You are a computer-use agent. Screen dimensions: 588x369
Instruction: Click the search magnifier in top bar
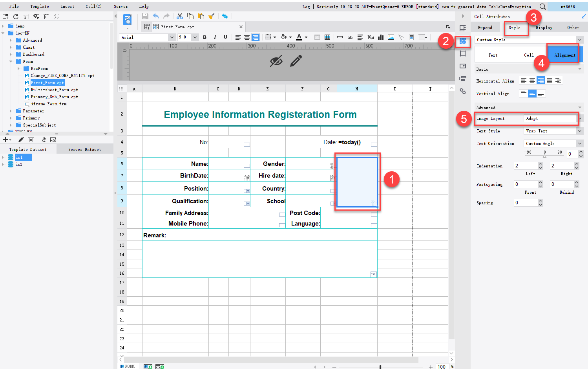(x=542, y=6)
